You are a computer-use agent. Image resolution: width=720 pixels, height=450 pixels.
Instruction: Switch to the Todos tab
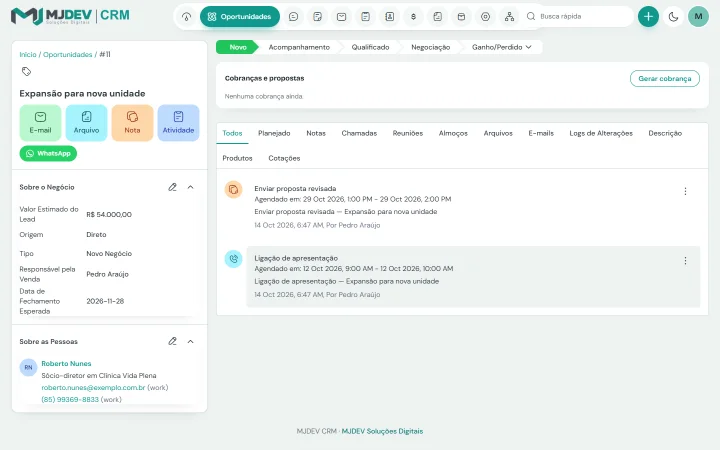point(232,133)
